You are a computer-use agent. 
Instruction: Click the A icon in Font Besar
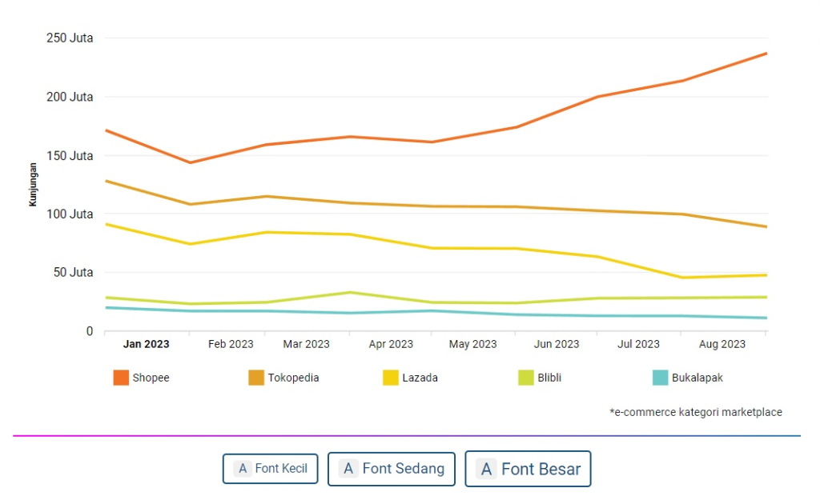click(x=487, y=469)
